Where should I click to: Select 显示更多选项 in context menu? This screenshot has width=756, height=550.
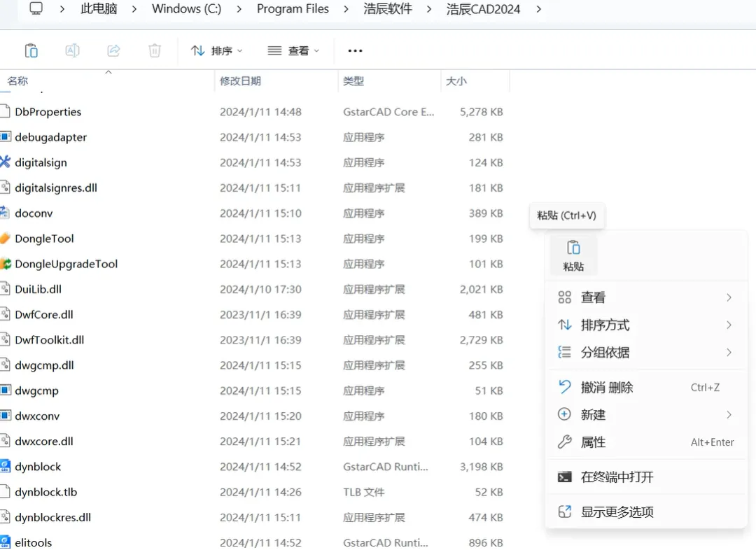tap(646, 512)
